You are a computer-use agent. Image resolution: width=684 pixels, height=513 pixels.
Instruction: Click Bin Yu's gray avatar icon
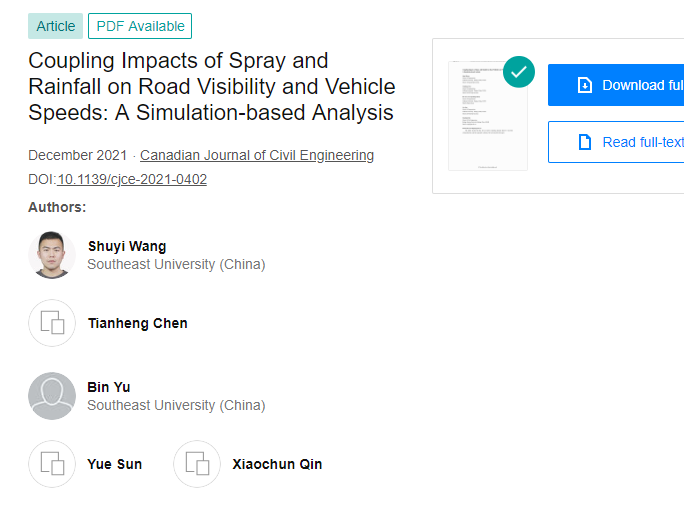(x=51, y=396)
